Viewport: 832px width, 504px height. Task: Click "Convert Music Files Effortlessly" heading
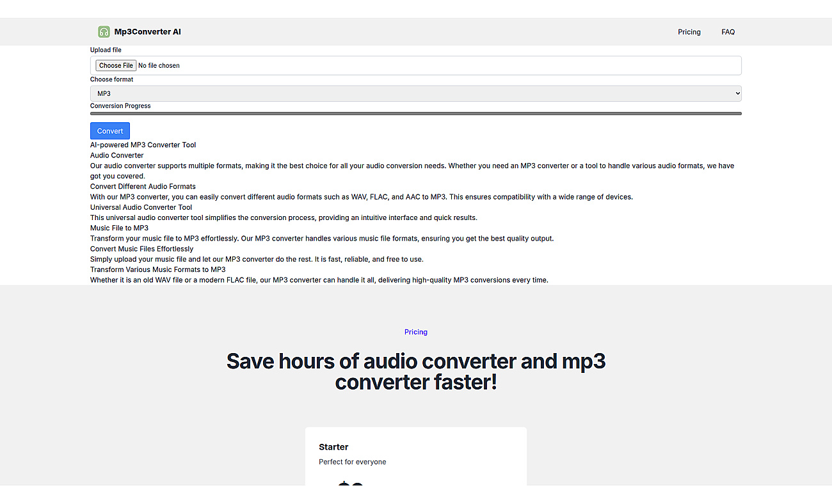[142, 249]
